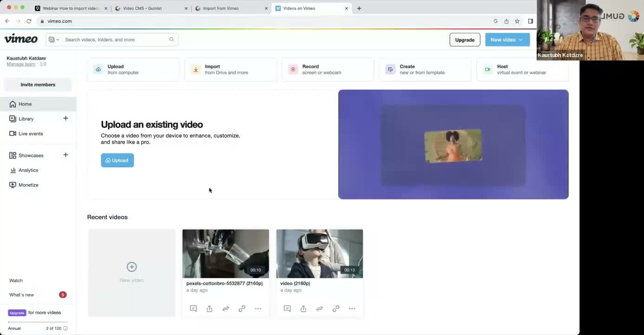The width and height of the screenshot is (644, 335).
Task: Click the Vimeo logo
Action: (21, 39)
